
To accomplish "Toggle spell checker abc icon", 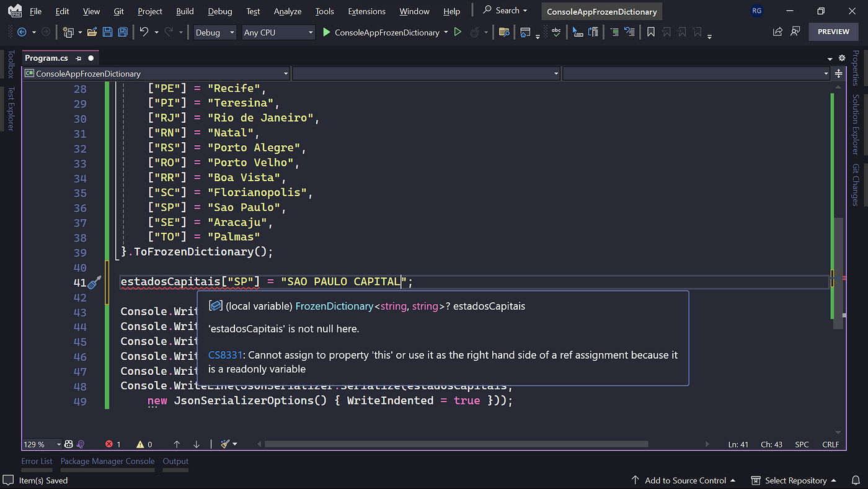I will pos(556,32).
